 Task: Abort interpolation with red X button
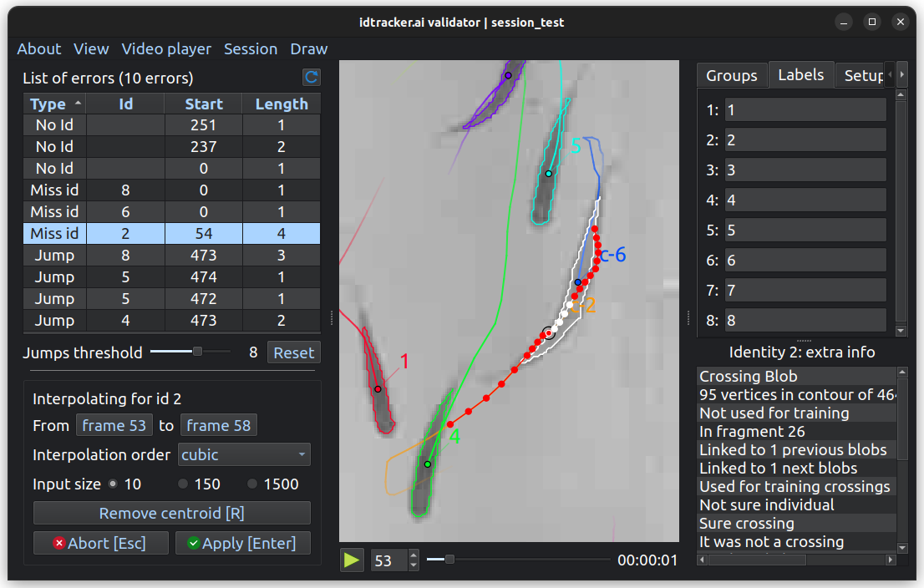[x=101, y=543]
